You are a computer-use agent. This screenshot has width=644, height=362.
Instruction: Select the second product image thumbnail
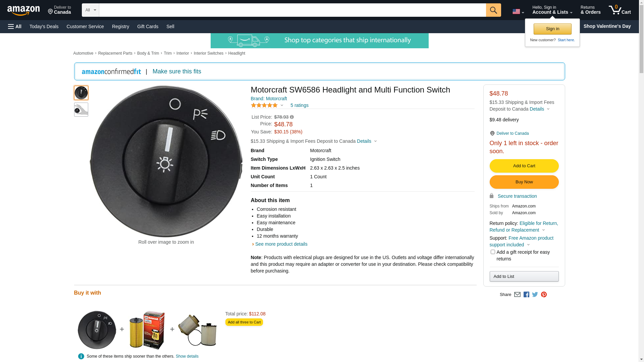tap(81, 110)
